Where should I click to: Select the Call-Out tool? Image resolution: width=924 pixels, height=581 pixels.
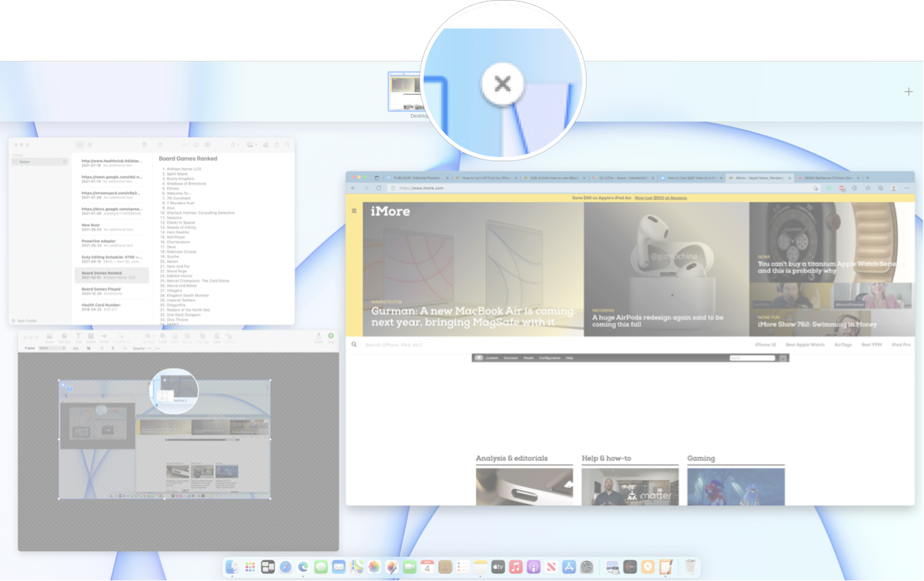click(64, 337)
